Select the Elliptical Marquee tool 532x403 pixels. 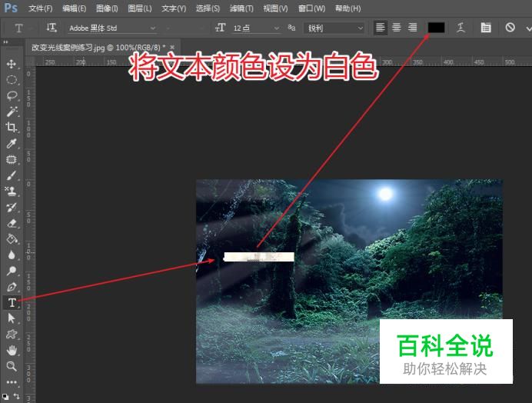tap(12, 80)
